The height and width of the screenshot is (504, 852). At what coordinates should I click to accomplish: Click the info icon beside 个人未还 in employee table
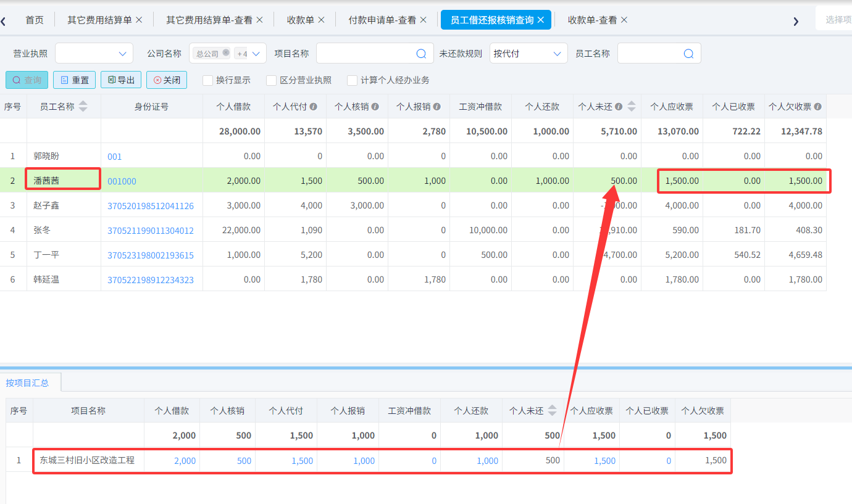[619, 107]
